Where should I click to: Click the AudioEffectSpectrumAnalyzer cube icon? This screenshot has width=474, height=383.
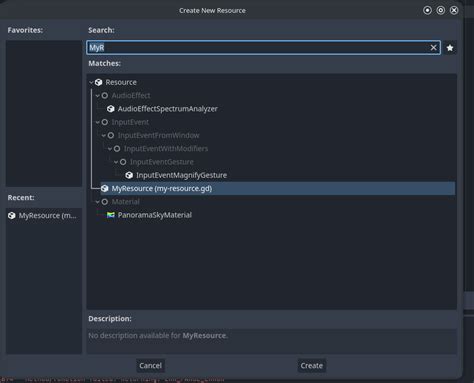111,109
